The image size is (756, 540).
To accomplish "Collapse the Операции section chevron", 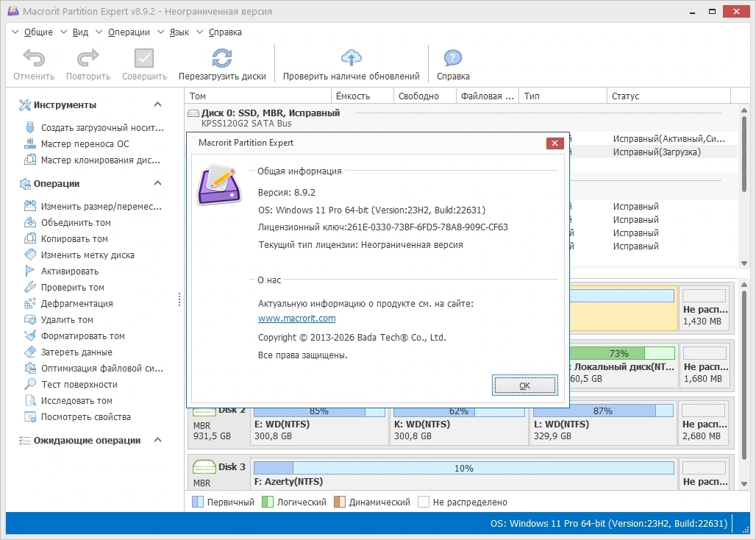I will pyautogui.click(x=157, y=183).
